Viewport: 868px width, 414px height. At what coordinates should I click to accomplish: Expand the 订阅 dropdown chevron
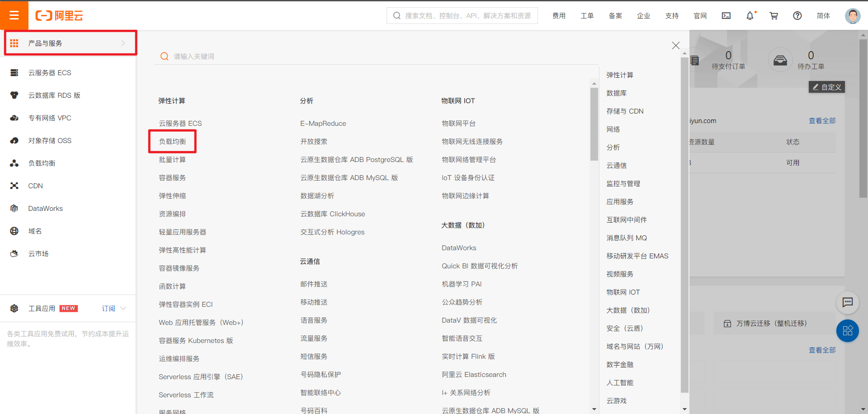[123, 309]
